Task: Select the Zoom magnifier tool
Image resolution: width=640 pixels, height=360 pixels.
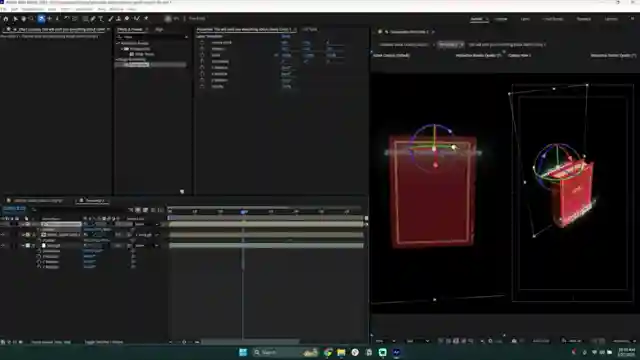Action: tap(31, 19)
